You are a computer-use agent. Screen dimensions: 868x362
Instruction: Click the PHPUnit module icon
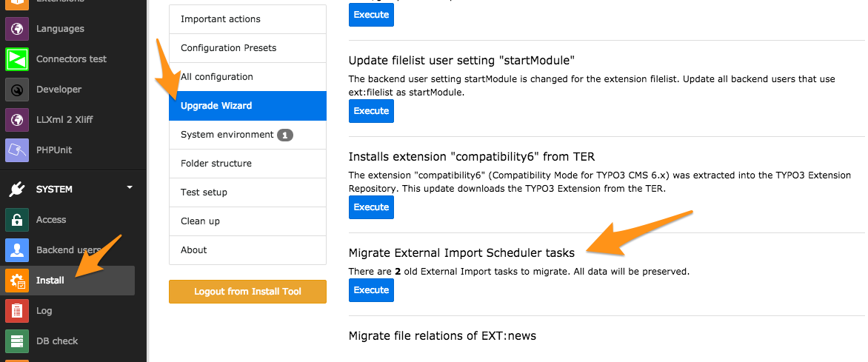16,150
